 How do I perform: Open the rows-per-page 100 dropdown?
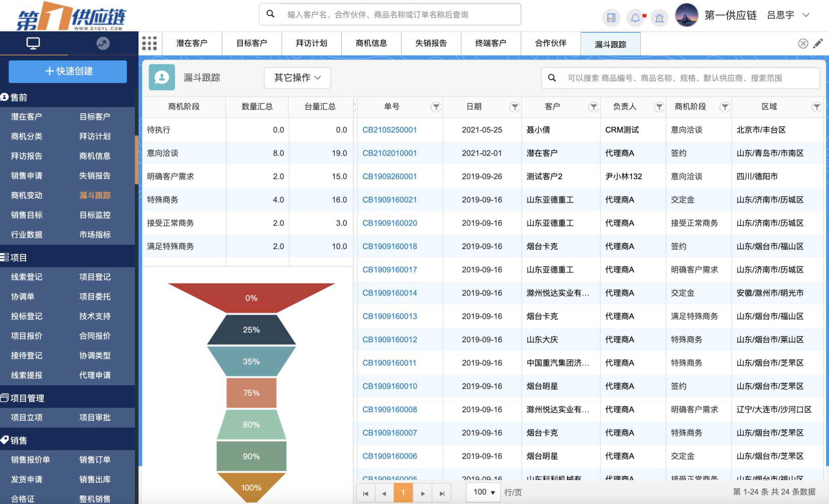click(x=484, y=492)
